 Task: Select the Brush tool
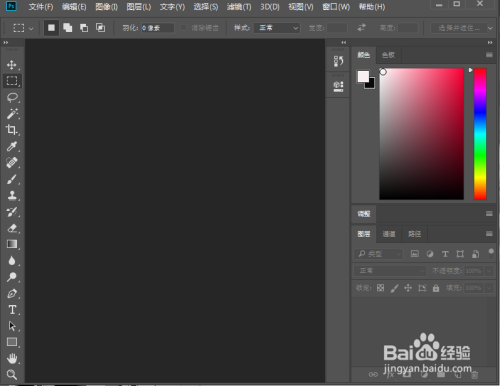click(12, 179)
